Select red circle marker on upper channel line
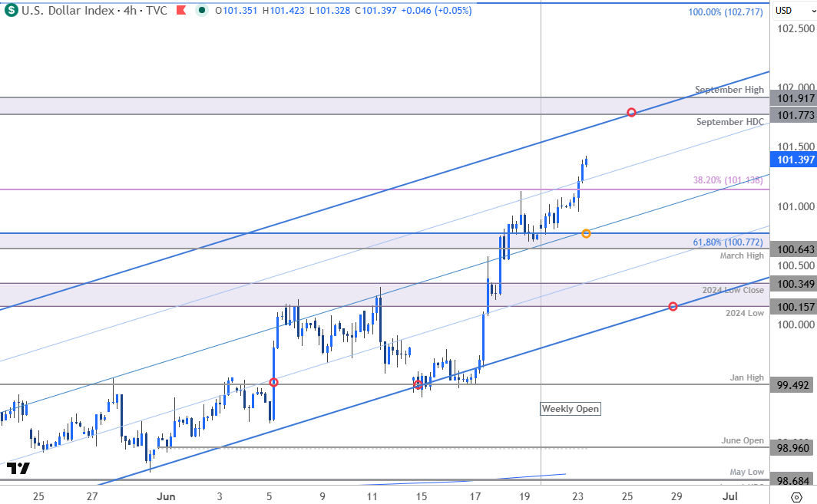 point(631,113)
